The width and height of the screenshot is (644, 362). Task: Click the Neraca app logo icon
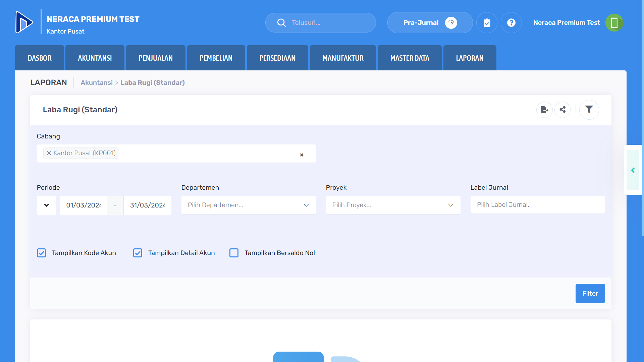click(24, 22)
